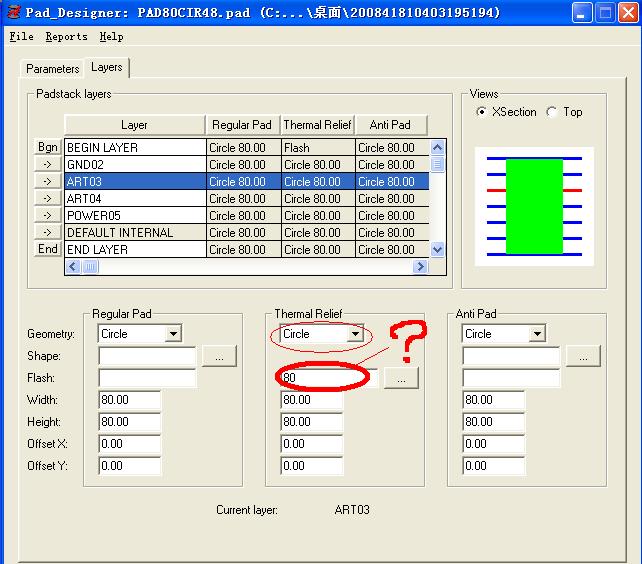Open the Regular Pad geometry dropdown
Image resolution: width=642 pixels, height=564 pixels.
point(174,333)
